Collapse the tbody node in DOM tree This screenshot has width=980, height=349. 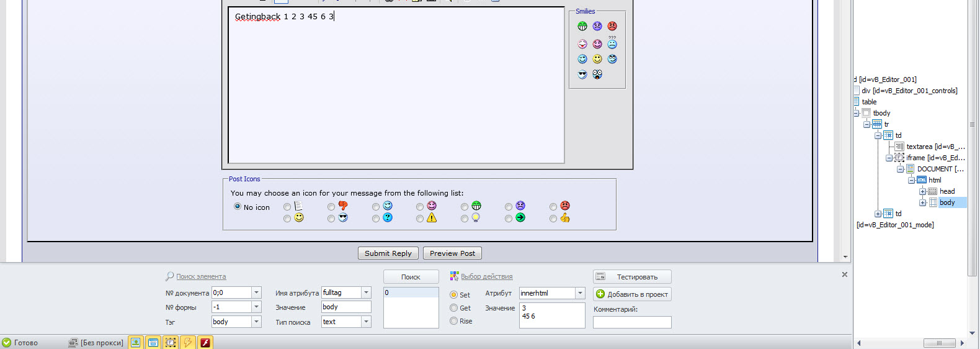click(x=856, y=113)
